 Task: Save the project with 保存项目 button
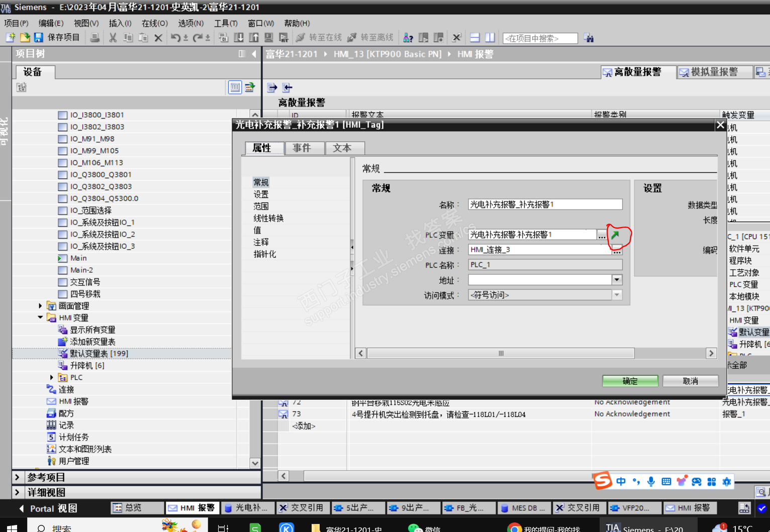click(57, 38)
